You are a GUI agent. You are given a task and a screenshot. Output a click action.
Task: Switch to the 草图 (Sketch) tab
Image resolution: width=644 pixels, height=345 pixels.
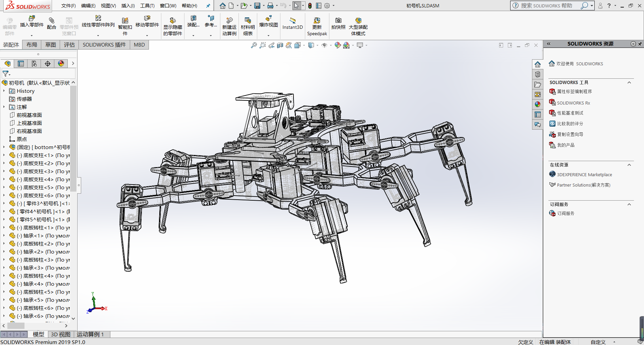click(x=51, y=45)
